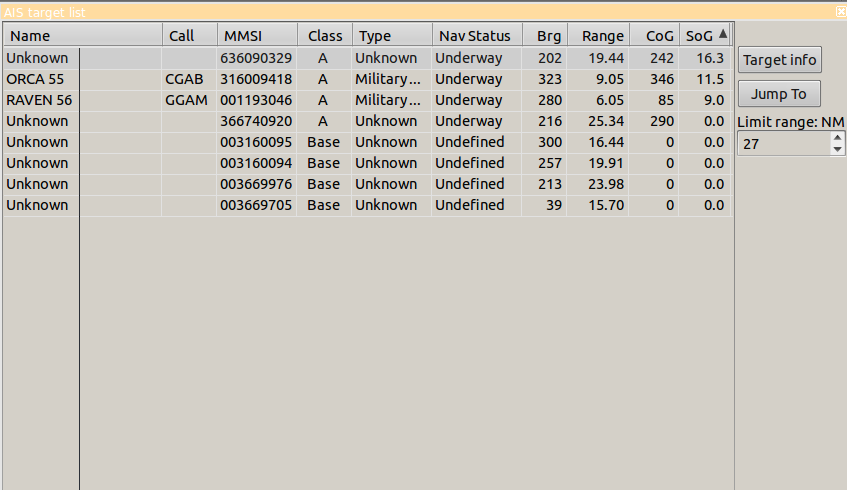The height and width of the screenshot is (490, 847).
Task: Click the Target info button
Action: click(x=779, y=60)
